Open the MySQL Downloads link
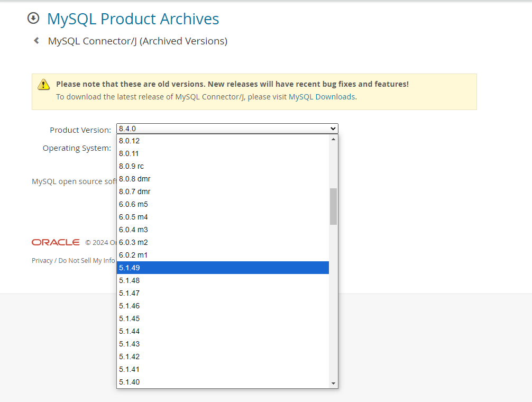The width and height of the screenshot is (532, 402). click(x=322, y=97)
